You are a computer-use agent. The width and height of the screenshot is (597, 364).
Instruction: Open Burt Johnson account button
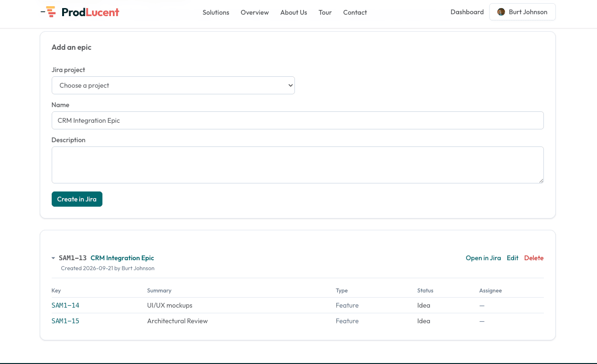coord(522,12)
